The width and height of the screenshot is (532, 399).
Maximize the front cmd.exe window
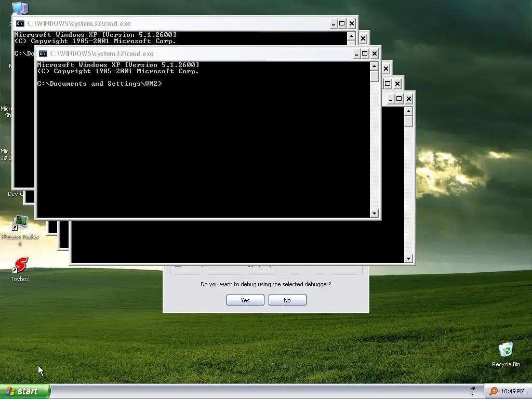tap(365, 54)
